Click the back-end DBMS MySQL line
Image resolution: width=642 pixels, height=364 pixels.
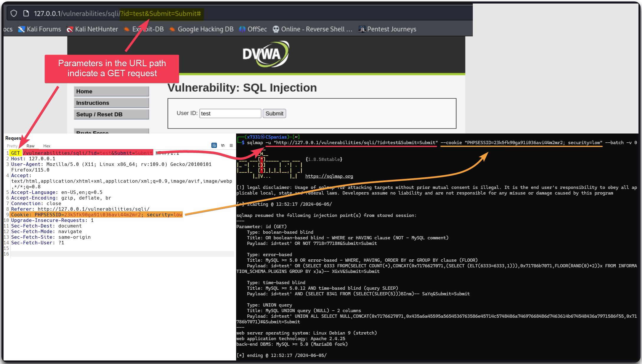292,344
